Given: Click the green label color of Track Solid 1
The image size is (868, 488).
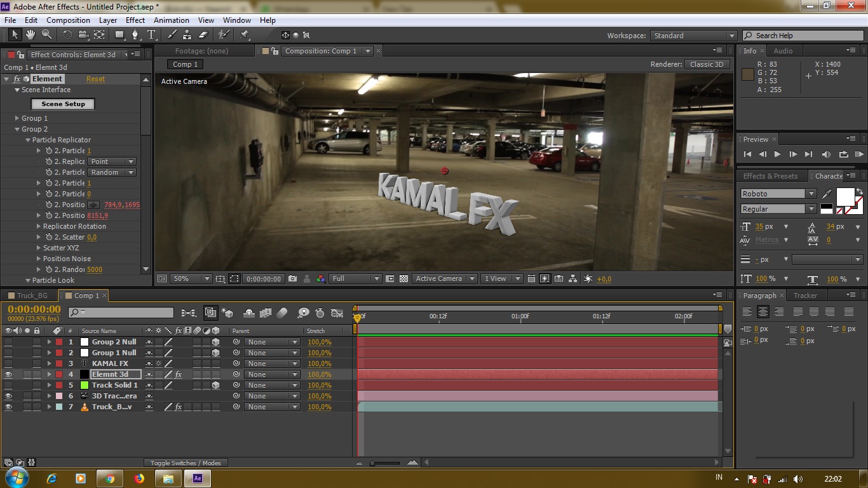Looking at the screenshot, I should point(84,385).
